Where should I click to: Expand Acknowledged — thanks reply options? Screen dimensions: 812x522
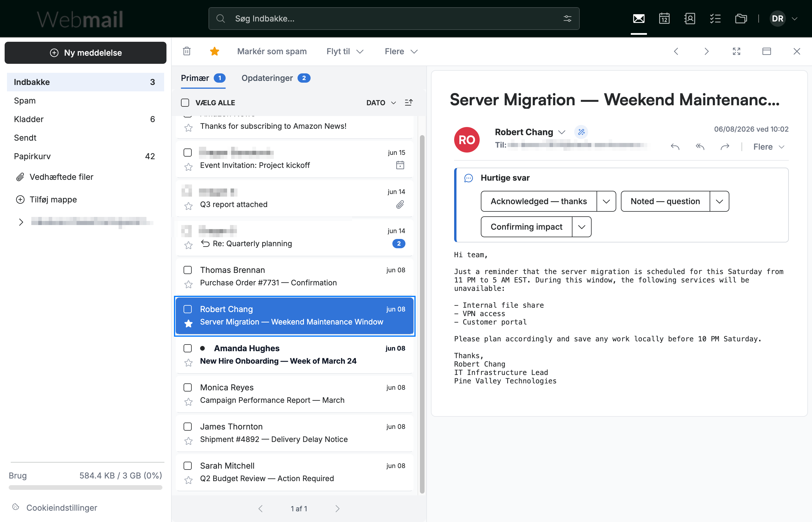tap(606, 201)
